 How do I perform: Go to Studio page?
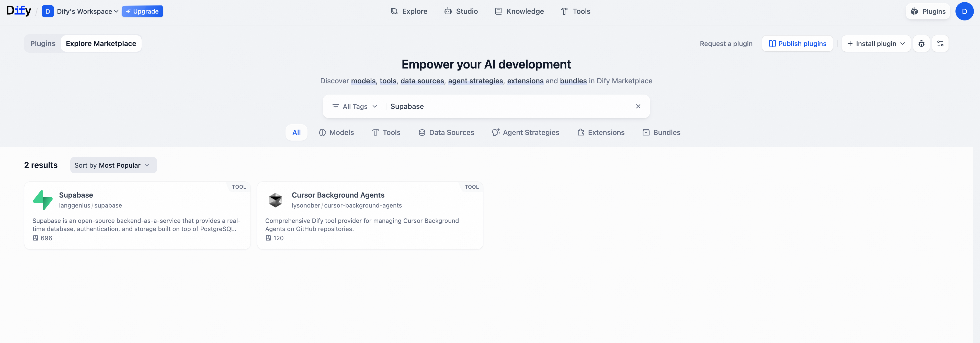[461, 12]
